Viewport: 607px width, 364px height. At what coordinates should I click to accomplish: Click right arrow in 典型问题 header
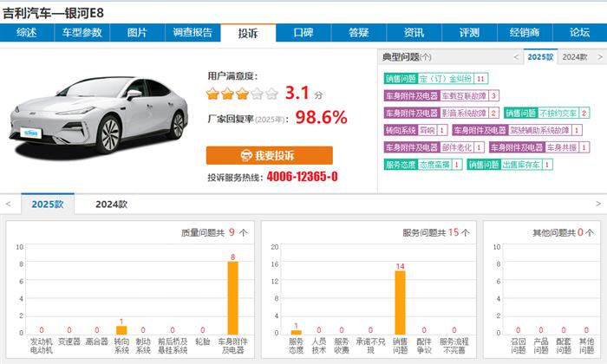(600, 57)
